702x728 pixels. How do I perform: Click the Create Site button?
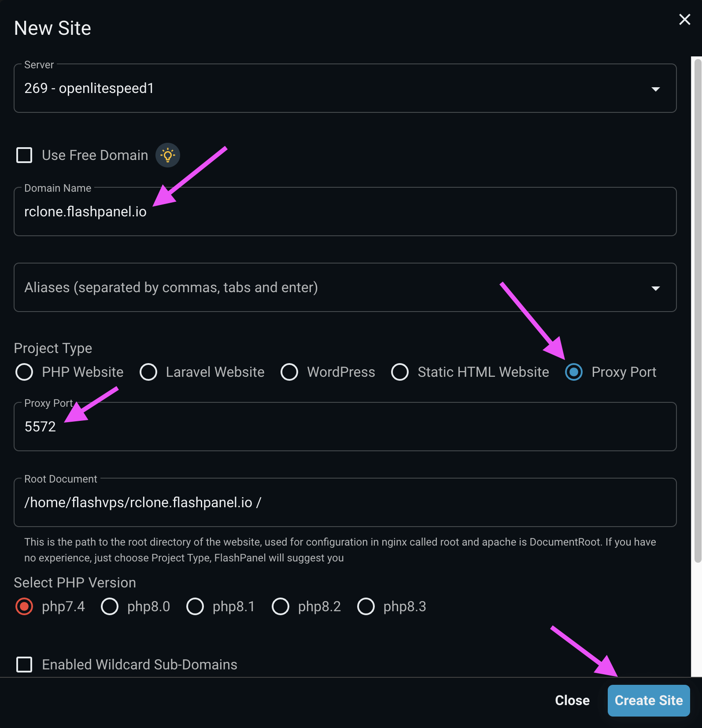[648, 700]
